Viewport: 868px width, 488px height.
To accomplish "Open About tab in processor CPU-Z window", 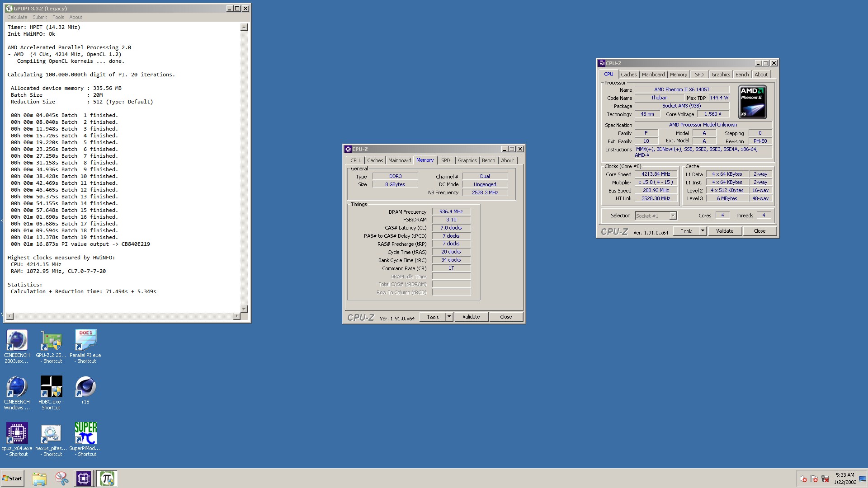I will [761, 75].
